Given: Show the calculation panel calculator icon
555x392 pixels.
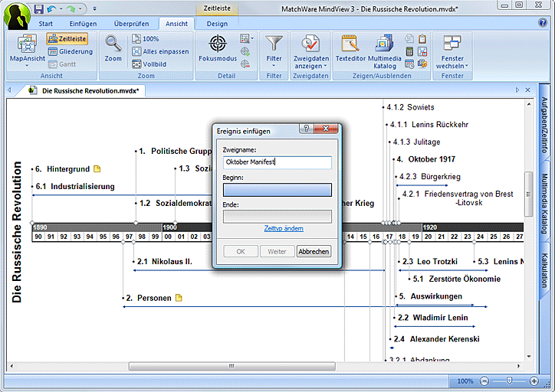Looking at the screenshot, I should click(409, 51).
